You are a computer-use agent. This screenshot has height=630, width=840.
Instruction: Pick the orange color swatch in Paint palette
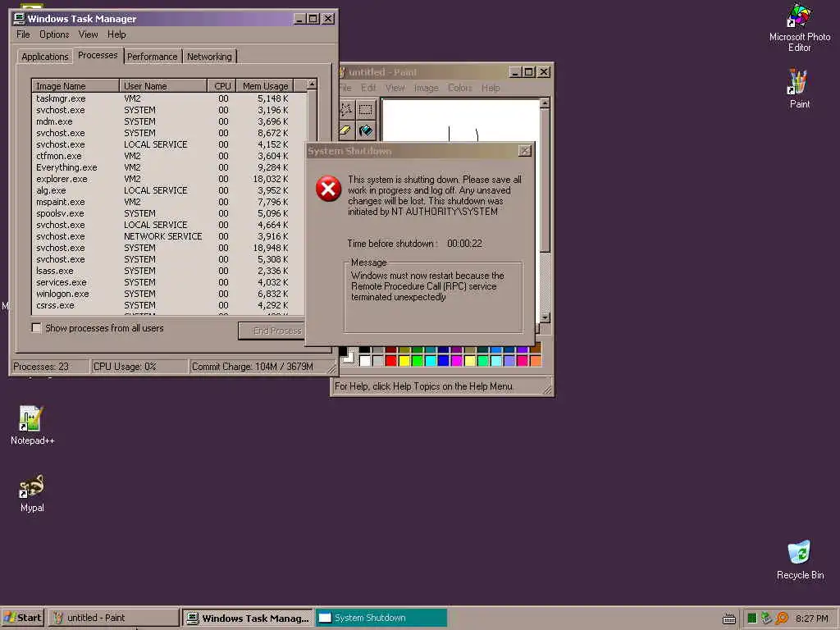tap(535, 361)
